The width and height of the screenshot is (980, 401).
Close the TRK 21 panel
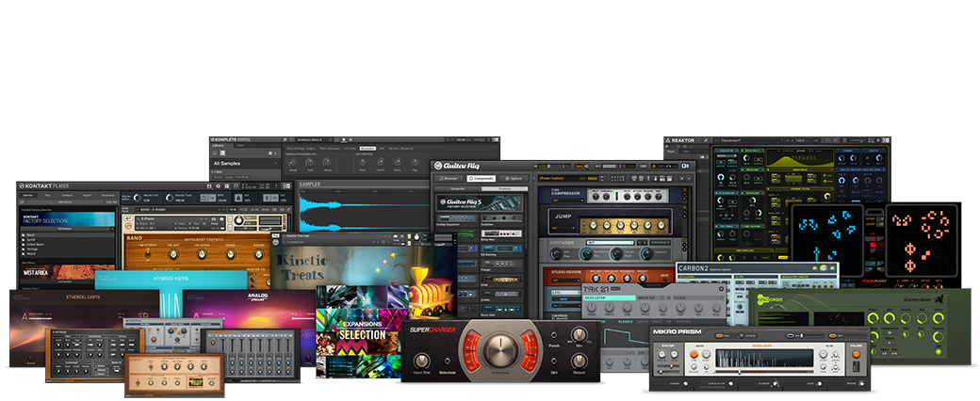click(721, 289)
